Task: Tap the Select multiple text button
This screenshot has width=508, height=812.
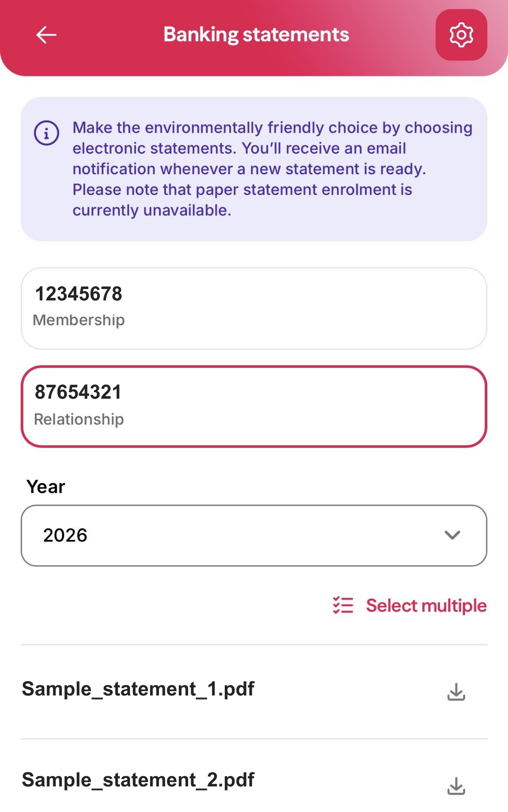Action: [426, 605]
